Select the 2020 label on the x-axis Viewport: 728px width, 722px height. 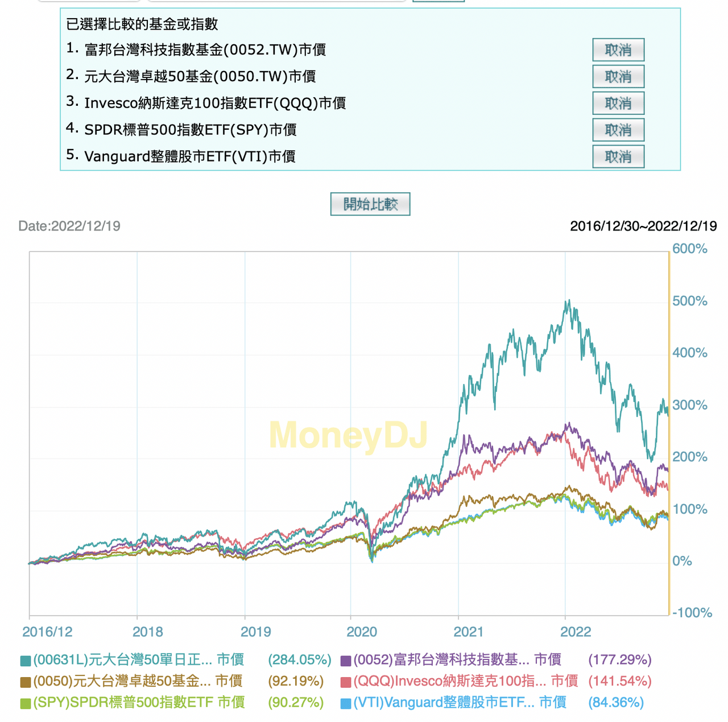click(363, 632)
